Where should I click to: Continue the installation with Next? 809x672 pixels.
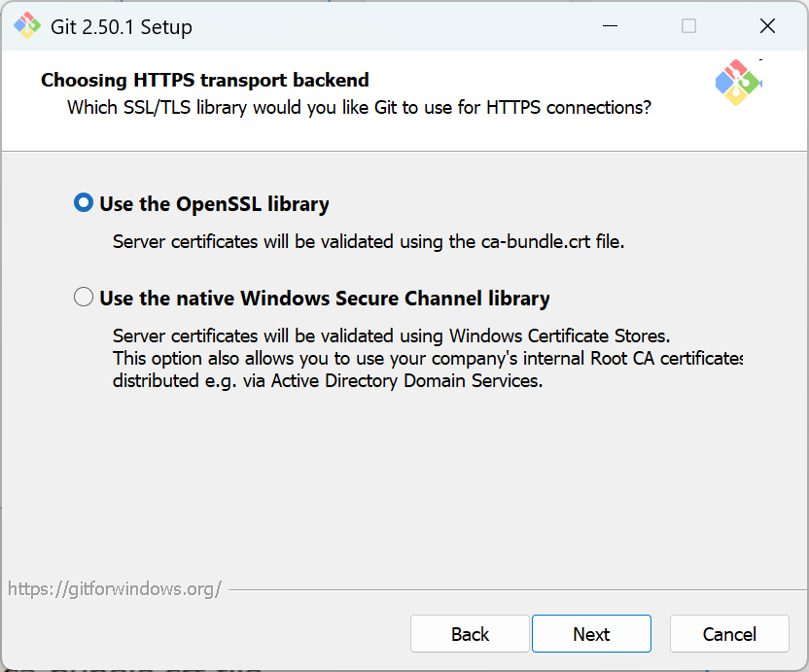[591, 634]
